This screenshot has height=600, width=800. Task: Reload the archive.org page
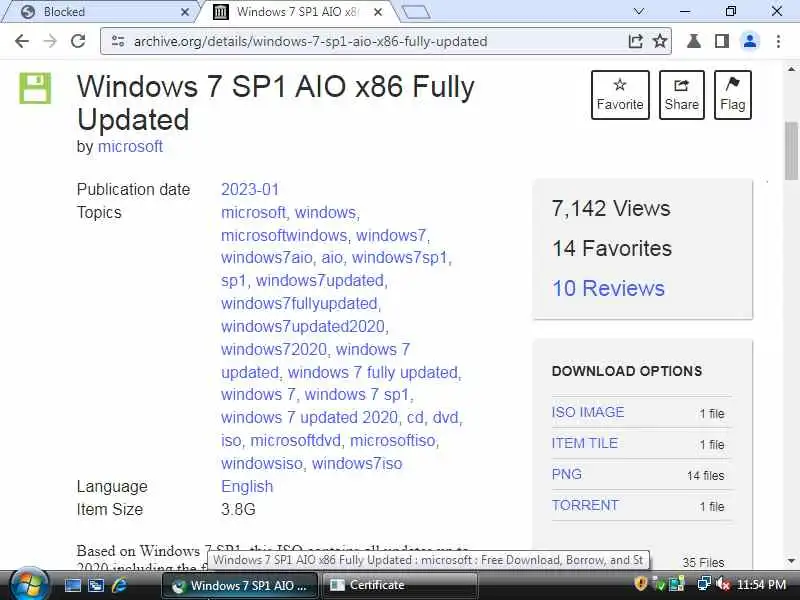tap(78, 41)
